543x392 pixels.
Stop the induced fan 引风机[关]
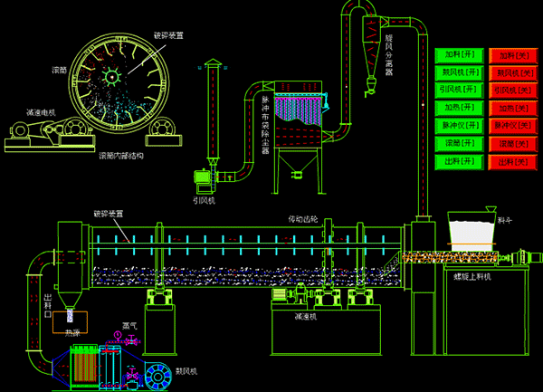point(512,91)
